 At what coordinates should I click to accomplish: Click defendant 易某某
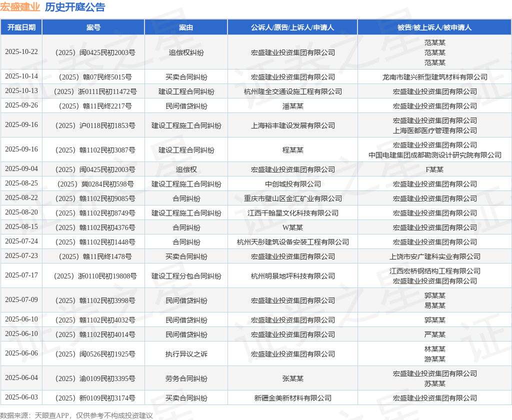click(434, 305)
